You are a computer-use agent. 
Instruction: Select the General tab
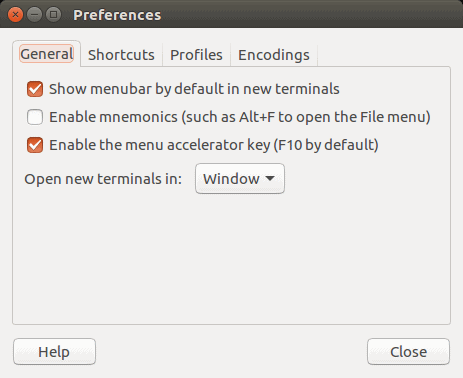(x=47, y=54)
